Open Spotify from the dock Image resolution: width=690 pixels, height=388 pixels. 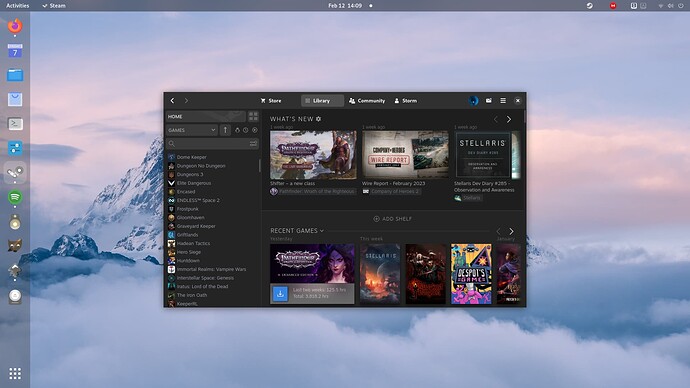15,197
